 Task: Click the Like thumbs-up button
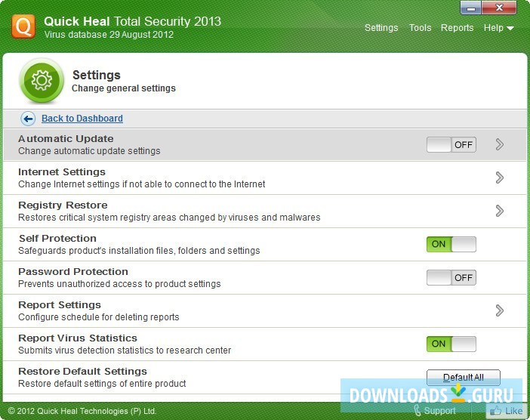506,411
